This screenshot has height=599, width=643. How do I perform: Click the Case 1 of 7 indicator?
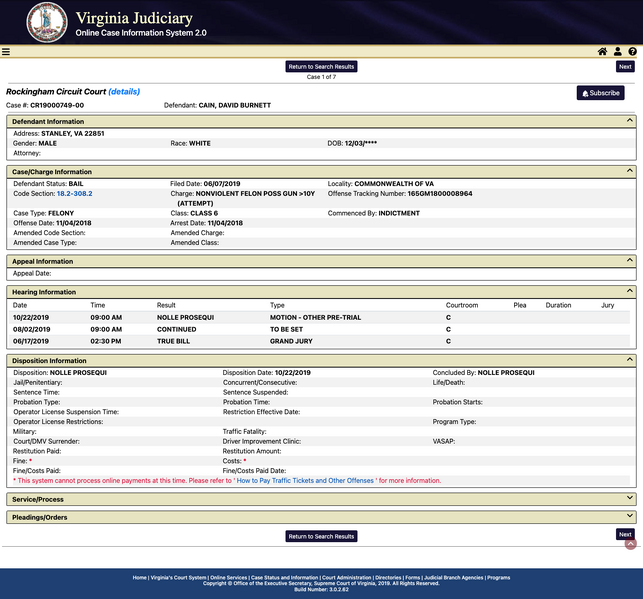pos(321,77)
